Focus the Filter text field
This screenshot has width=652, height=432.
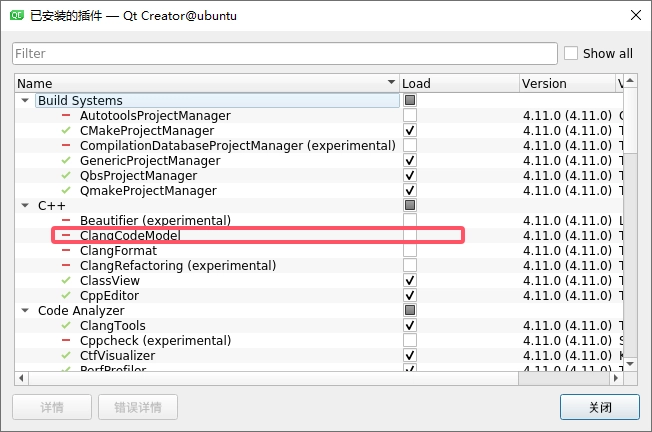(284, 53)
